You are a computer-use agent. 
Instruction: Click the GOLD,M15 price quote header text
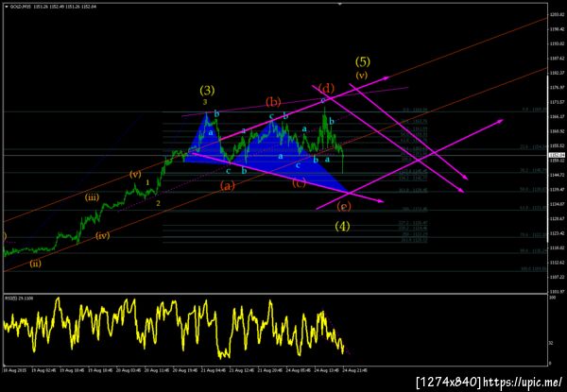pyautogui.click(x=53, y=7)
